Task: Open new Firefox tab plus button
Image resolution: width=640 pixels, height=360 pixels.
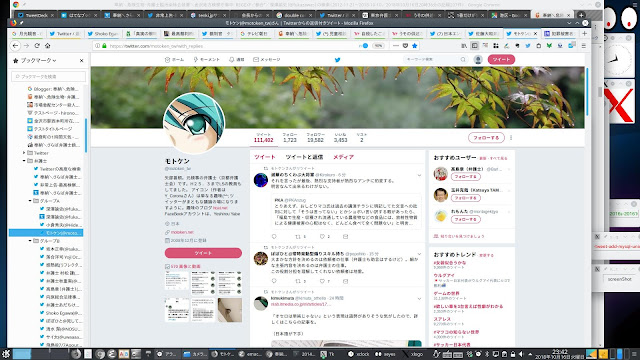Action: (584, 33)
